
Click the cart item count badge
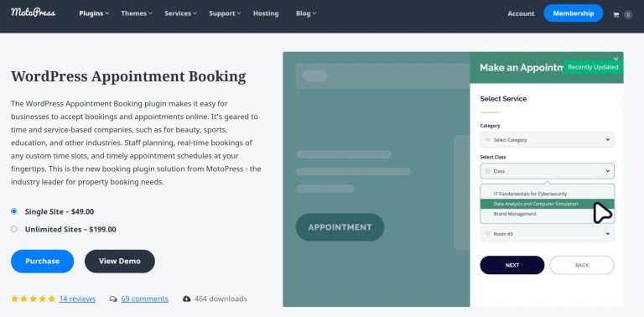tap(628, 15)
